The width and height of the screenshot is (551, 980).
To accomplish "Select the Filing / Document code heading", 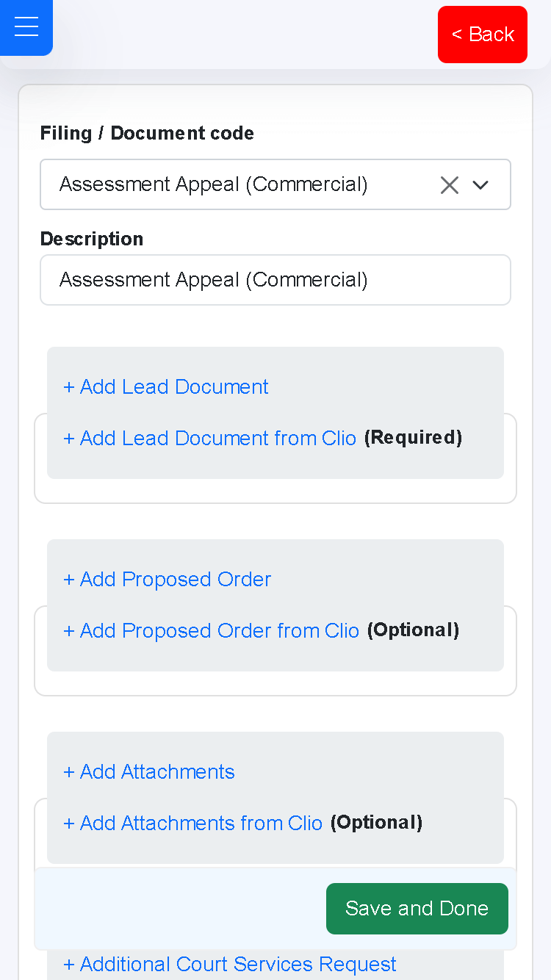I will (x=146, y=133).
